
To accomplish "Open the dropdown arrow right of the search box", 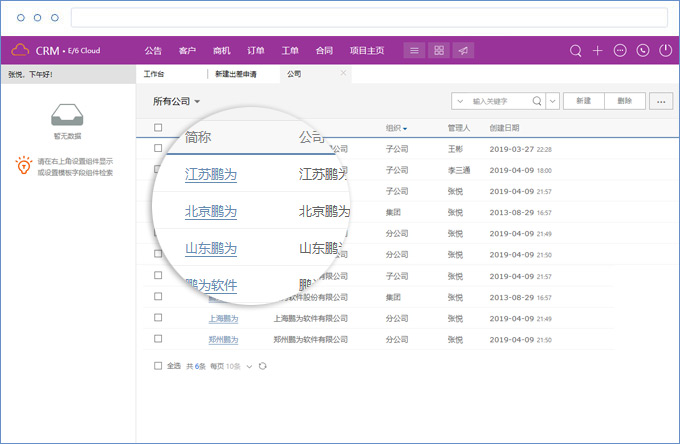I will point(552,101).
